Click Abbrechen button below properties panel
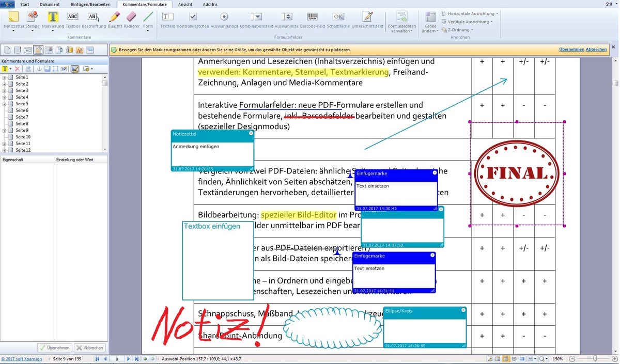This screenshot has height=364, width=620. (90, 348)
